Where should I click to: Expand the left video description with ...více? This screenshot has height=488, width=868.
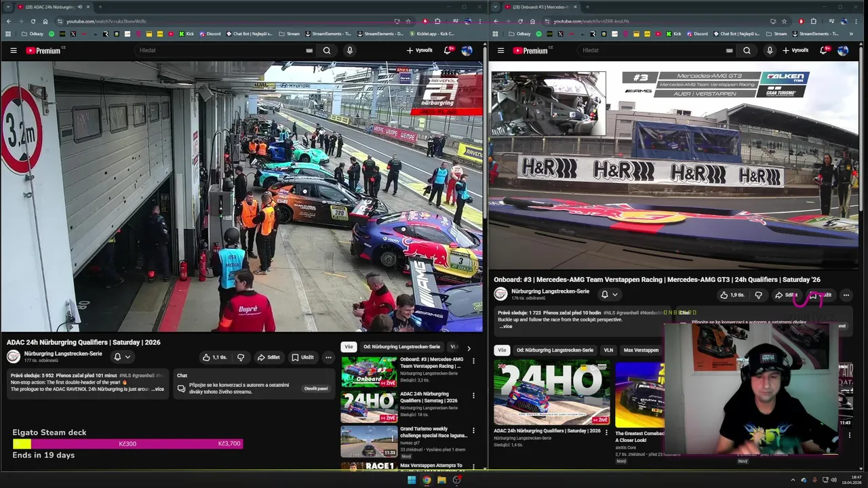click(157, 389)
